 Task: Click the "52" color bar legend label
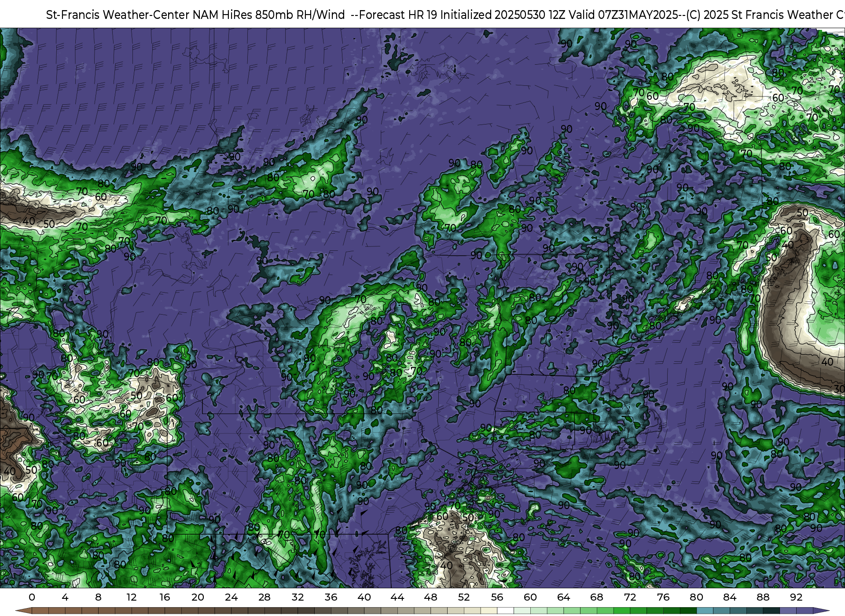464,597
